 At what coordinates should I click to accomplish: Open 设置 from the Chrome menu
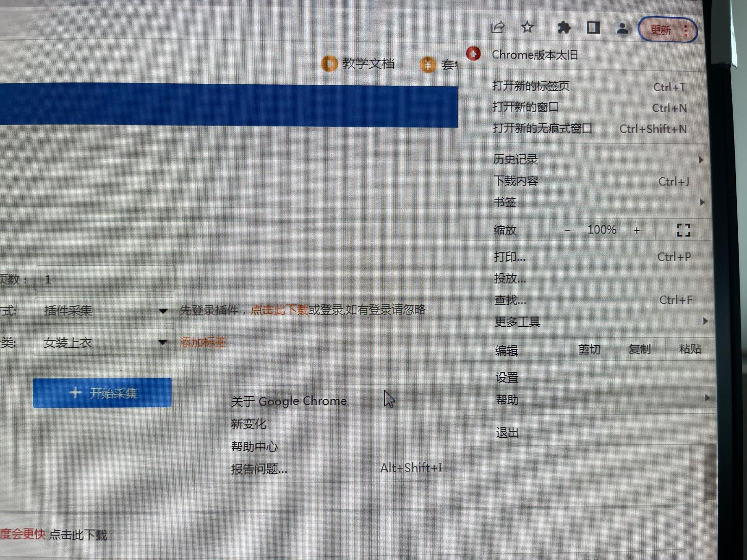click(589, 378)
